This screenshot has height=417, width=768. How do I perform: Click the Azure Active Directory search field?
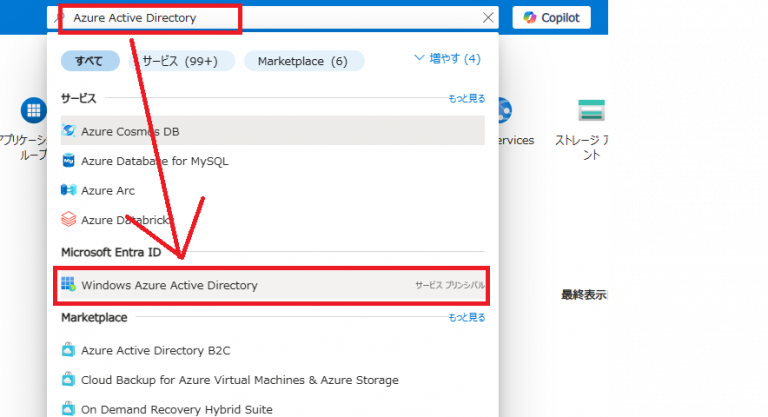(x=270, y=18)
